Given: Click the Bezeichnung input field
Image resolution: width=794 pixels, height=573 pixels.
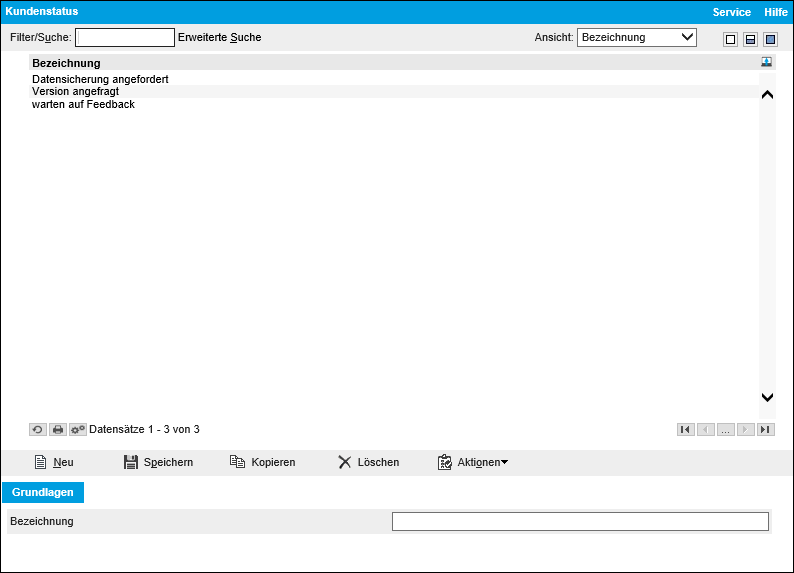Looking at the screenshot, I should [580, 521].
